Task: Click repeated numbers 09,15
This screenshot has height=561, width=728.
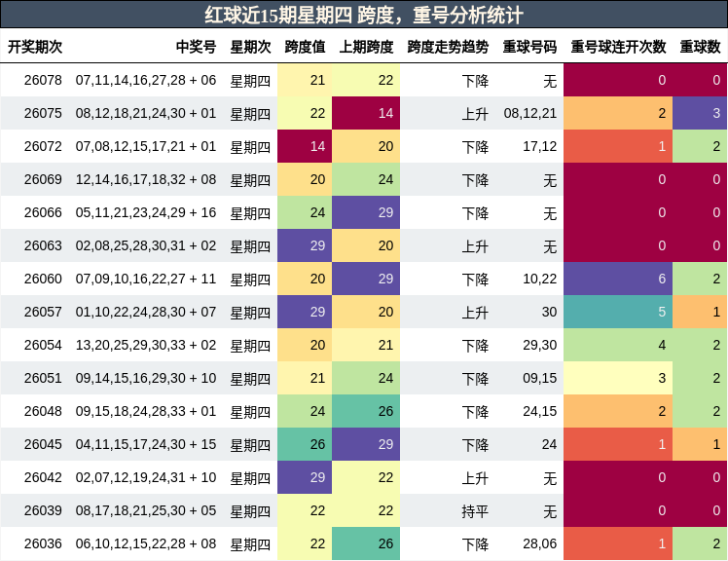Action: point(540,378)
